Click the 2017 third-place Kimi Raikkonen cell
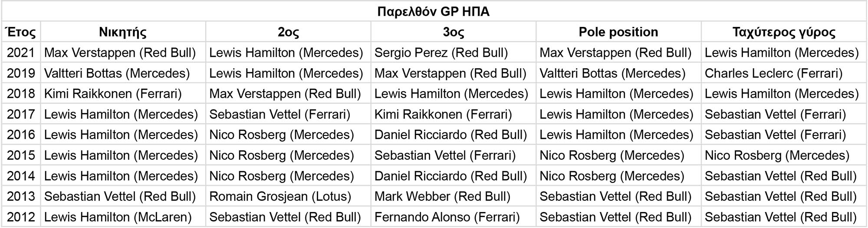 tap(443, 115)
